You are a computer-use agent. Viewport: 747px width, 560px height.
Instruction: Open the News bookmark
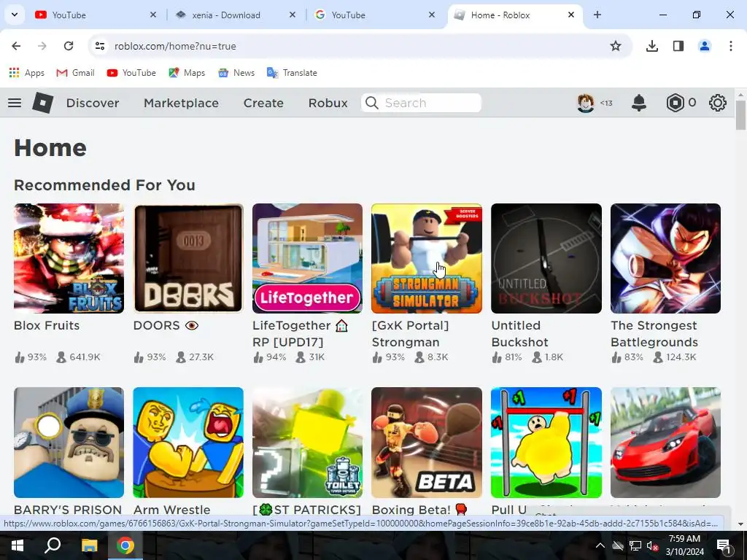point(236,72)
